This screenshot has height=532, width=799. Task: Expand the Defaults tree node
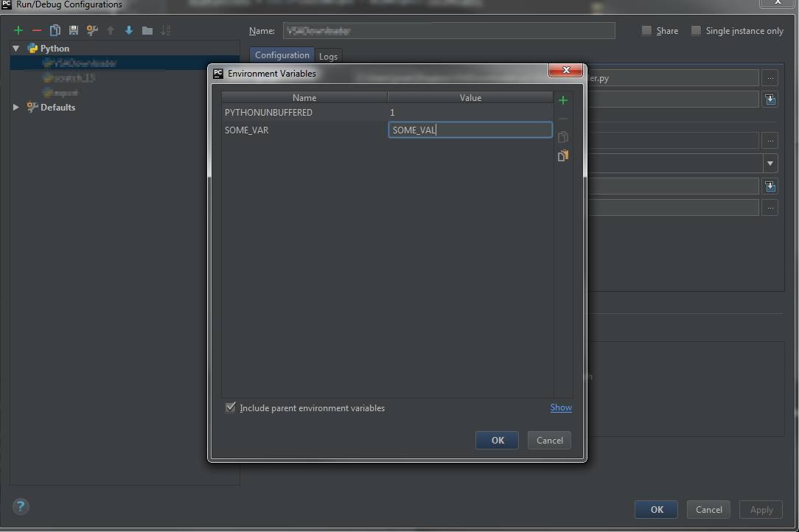click(x=16, y=108)
